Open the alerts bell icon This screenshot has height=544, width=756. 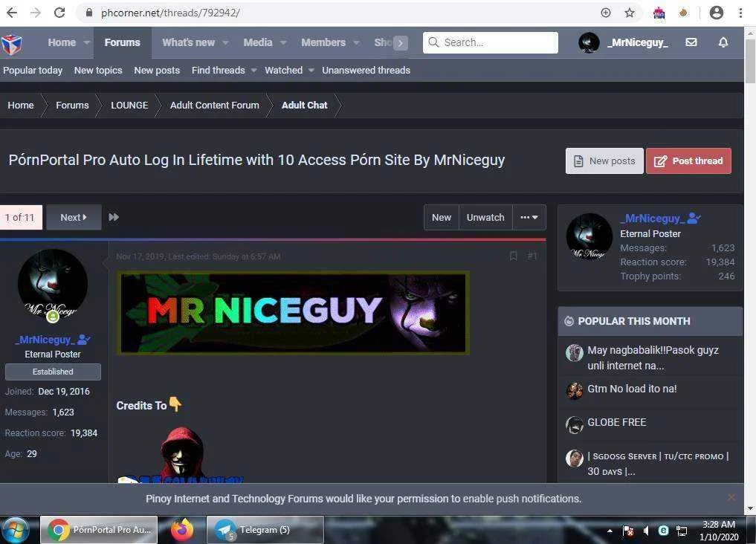[x=723, y=42]
